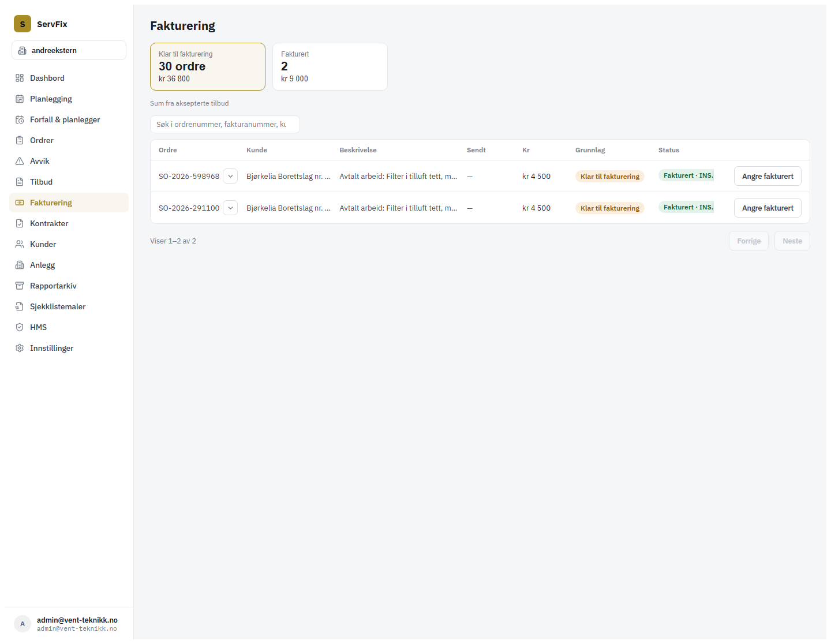This screenshot has height=644, width=831.
Task: Expand order SO-2026-291100 details
Action: click(230, 208)
